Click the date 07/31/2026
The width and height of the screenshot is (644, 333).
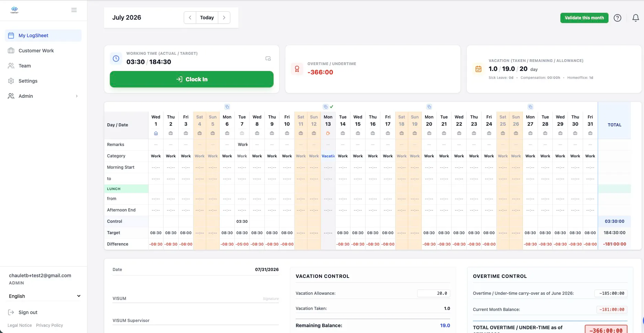click(267, 270)
